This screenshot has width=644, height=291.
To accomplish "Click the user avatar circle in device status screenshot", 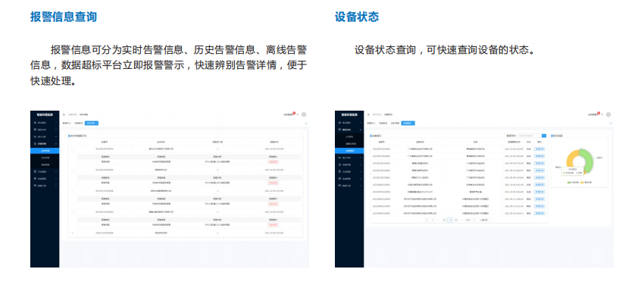I will (x=608, y=114).
